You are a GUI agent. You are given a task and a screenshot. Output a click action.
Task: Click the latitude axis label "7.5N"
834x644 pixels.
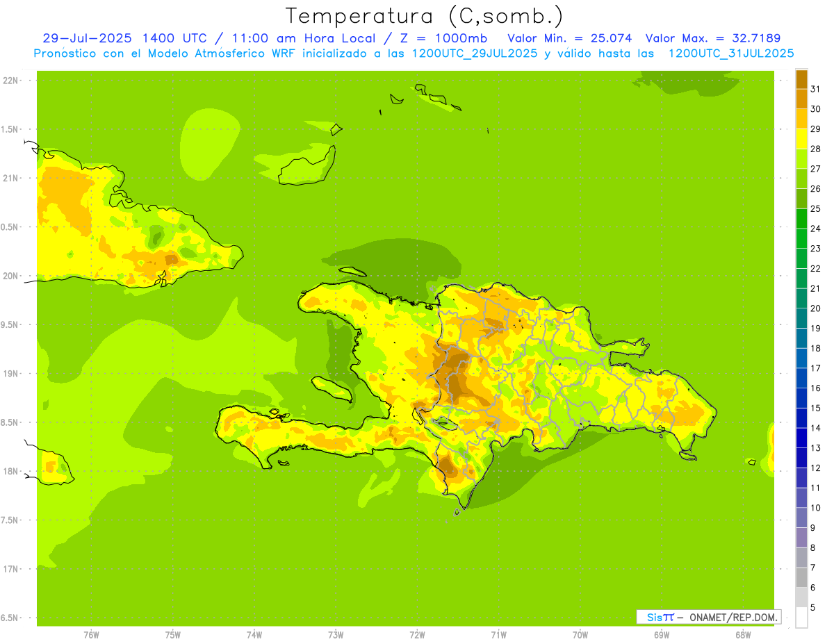(x=10, y=520)
